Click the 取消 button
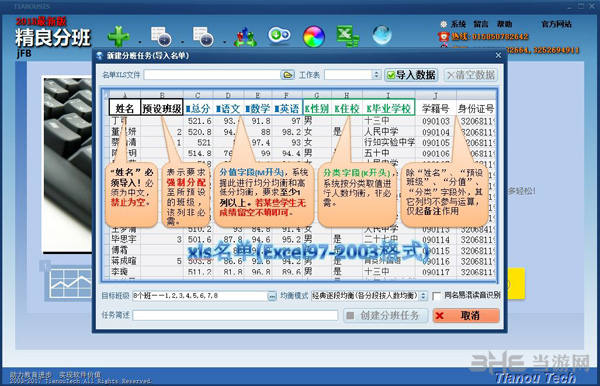The height and width of the screenshot is (386, 600). click(466, 316)
